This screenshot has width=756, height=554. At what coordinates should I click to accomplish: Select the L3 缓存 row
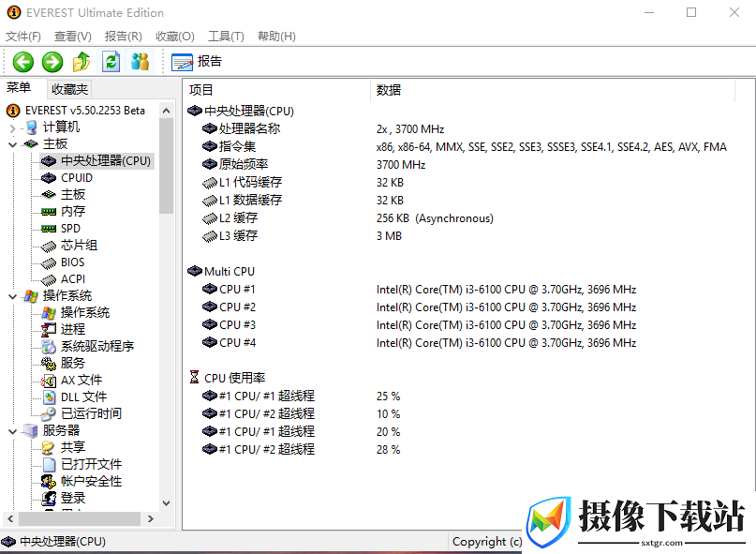coord(467,236)
